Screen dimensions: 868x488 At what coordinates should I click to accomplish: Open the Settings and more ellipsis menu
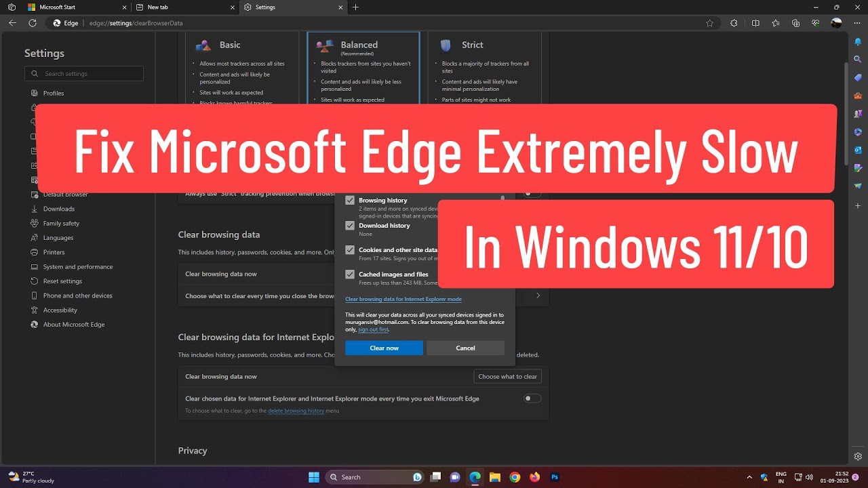click(856, 23)
